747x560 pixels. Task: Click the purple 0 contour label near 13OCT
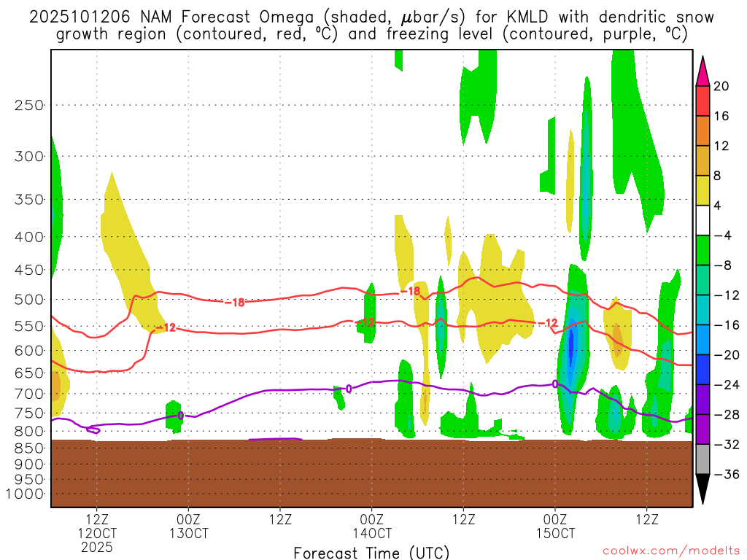(180, 416)
